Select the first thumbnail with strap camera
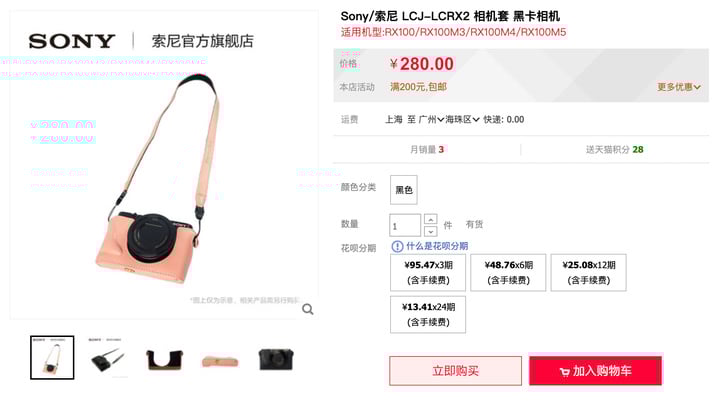The image size is (720, 401). pos(52,357)
